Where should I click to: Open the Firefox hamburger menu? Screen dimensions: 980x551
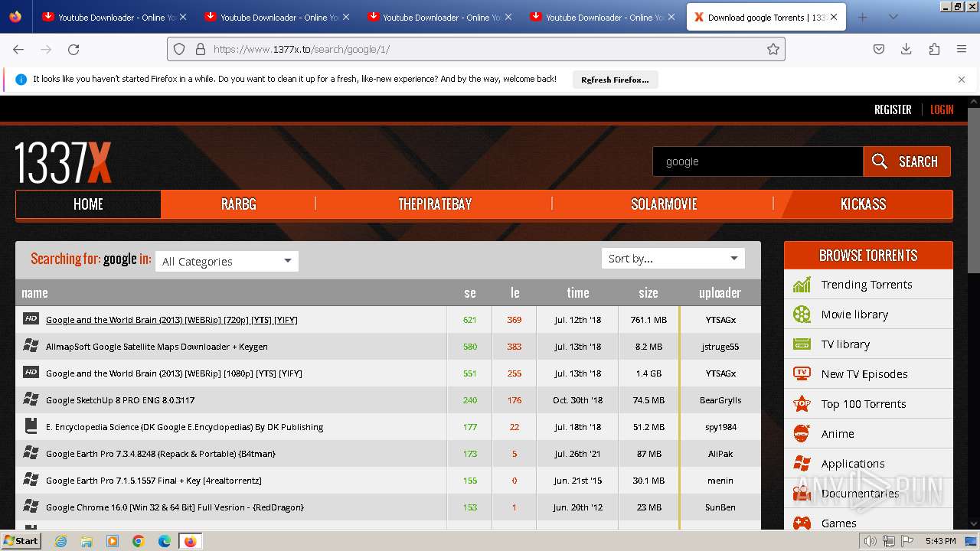(x=962, y=49)
